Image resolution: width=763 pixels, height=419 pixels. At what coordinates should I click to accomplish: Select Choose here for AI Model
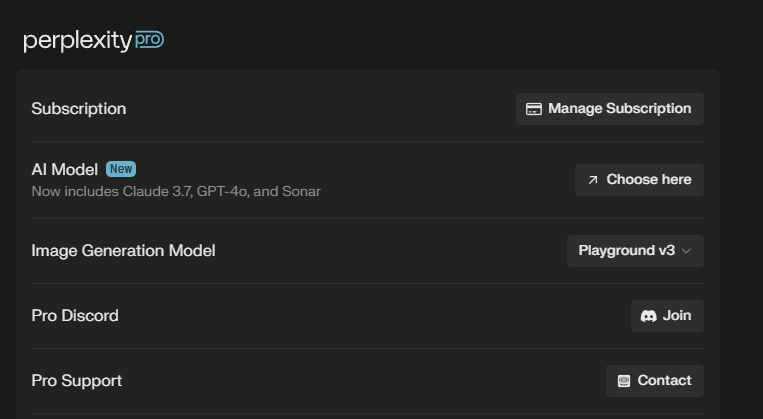coord(639,180)
